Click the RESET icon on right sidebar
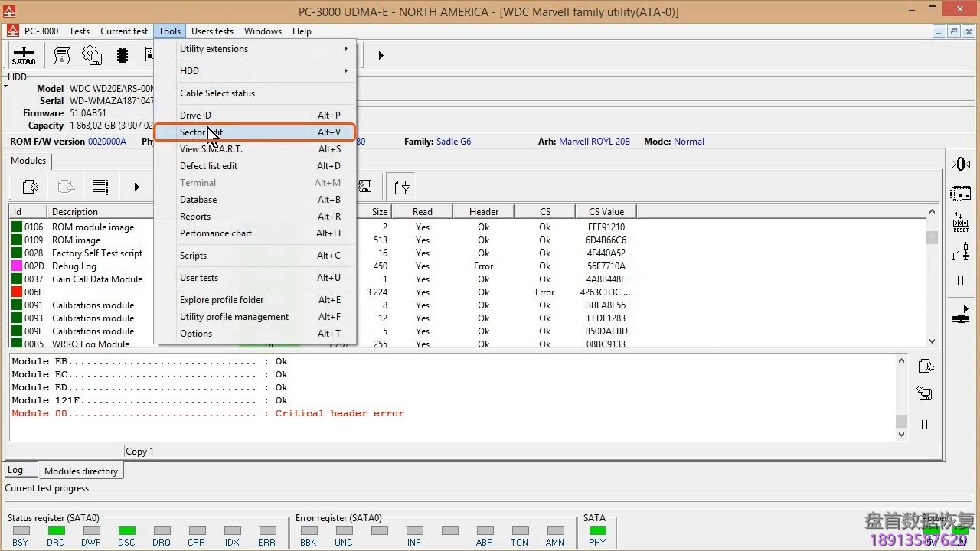Screen dimensions: 980x551 [961, 223]
